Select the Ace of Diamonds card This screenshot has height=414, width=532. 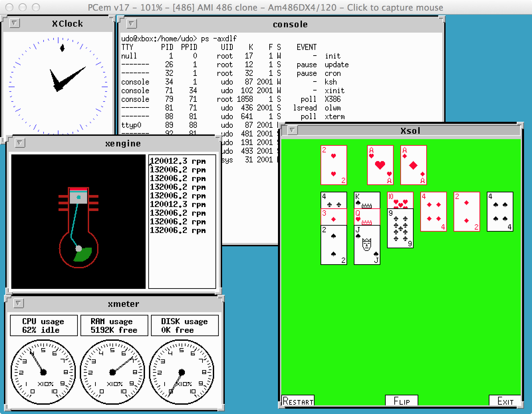(x=413, y=165)
